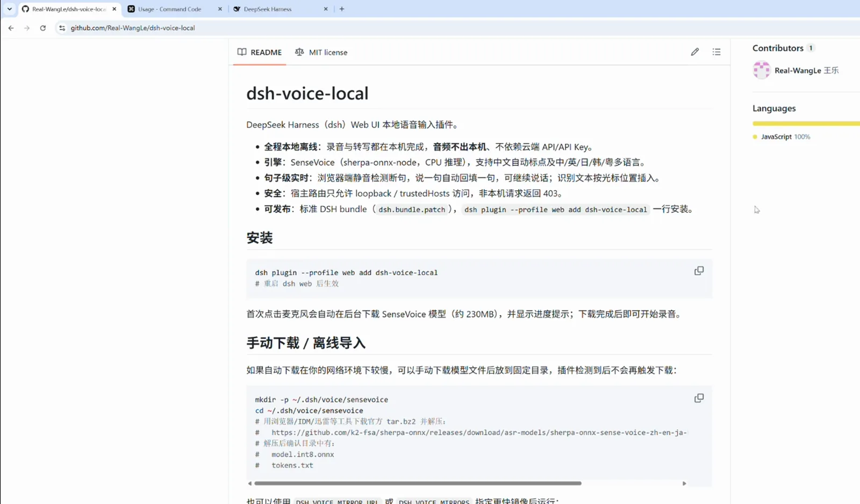This screenshot has width=860, height=504.
Task: Close the Usage - Command Code tab
Action: click(220, 9)
